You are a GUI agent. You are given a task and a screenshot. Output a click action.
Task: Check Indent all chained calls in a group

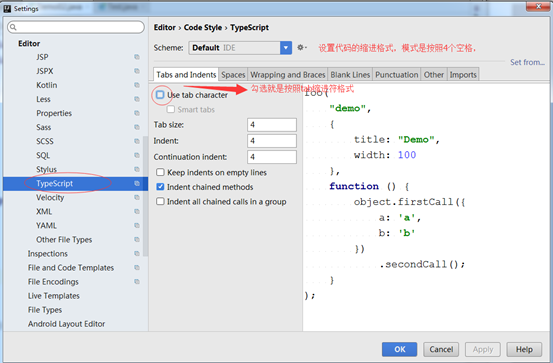pyautogui.click(x=160, y=201)
